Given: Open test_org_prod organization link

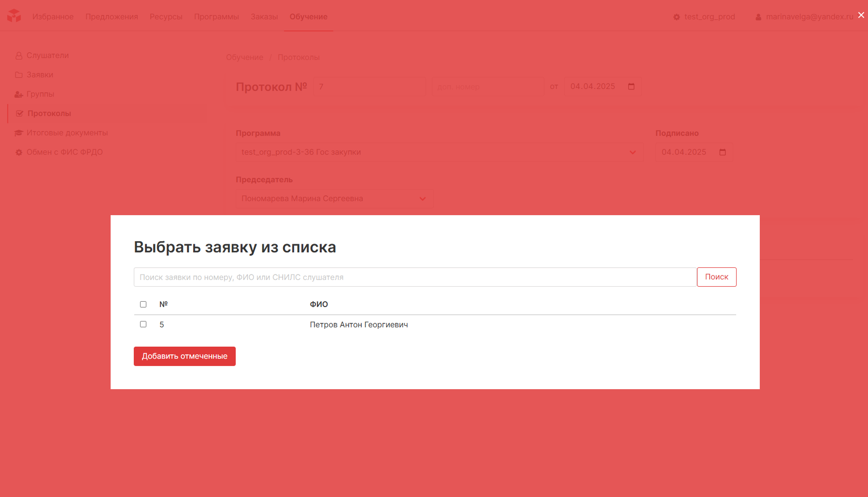Looking at the screenshot, I should pos(710,16).
